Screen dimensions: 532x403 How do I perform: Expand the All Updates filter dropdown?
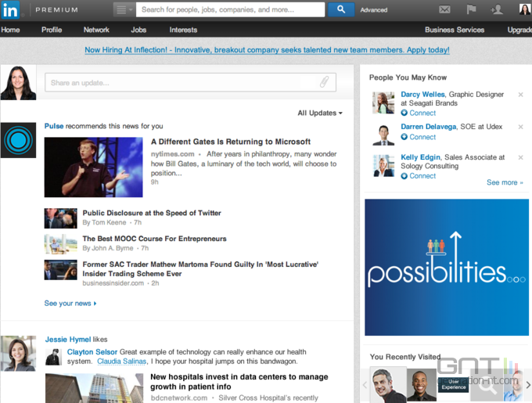coord(320,113)
